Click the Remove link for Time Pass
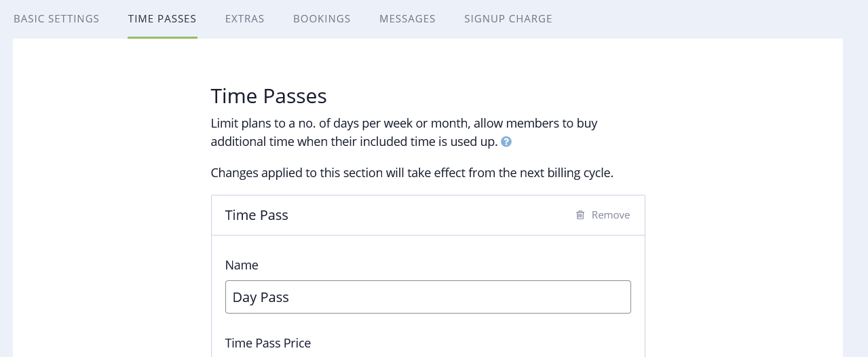The height and width of the screenshot is (357, 868). click(x=610, y=215)
